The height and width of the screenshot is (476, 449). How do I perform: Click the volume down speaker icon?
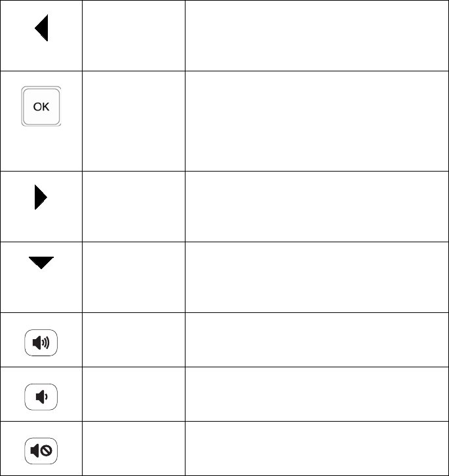[x=41, y=397]
